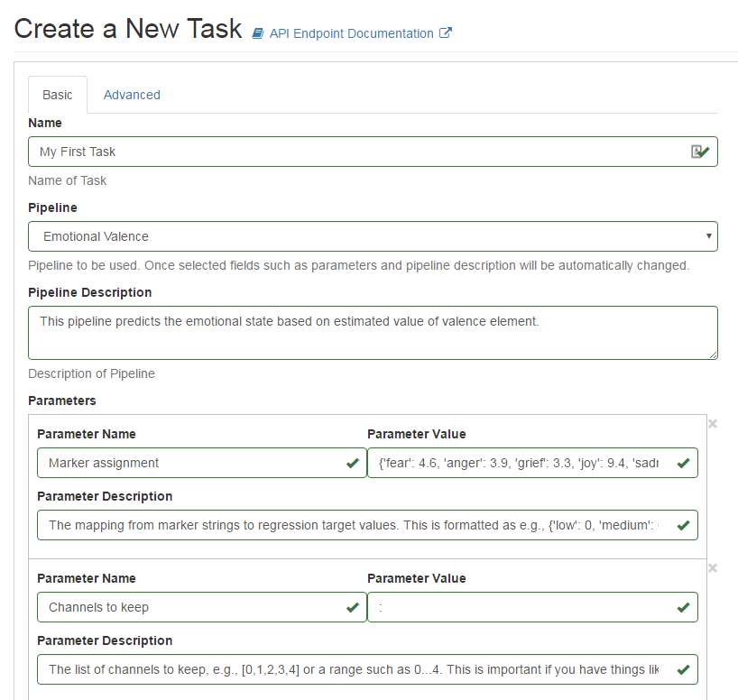This screenshot has height=700, width=738.
Task: Click the book icon beside API Endpoint Documentation
Action: (257, 33)
